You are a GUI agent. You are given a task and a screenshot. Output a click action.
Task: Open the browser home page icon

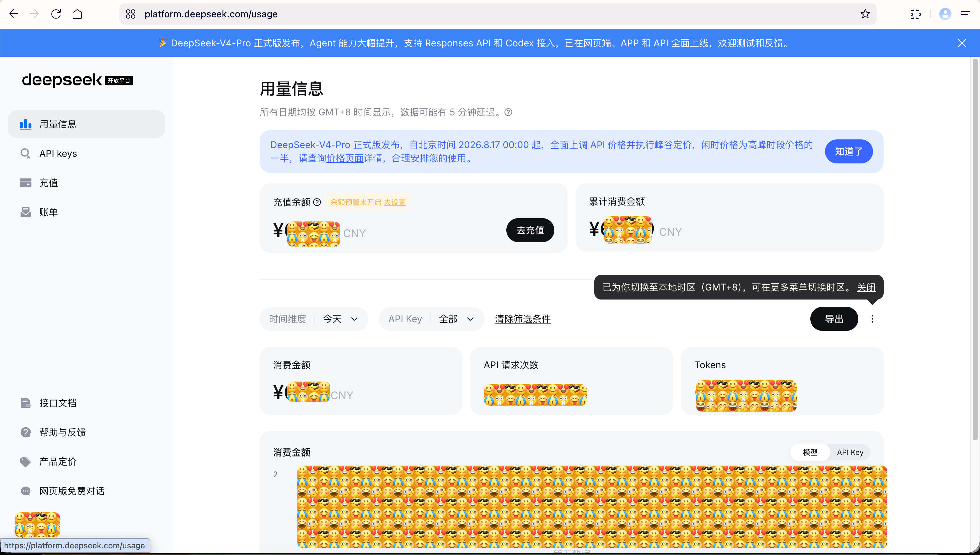point(77,14)
